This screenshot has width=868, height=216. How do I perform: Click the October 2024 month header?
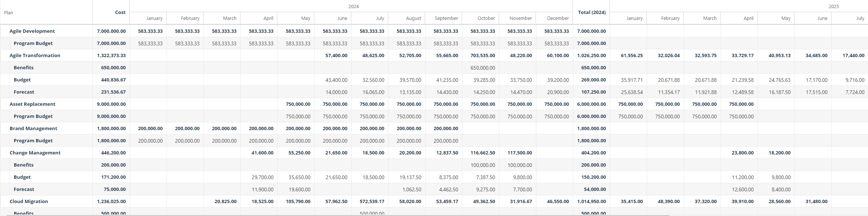tap(486, 18)
